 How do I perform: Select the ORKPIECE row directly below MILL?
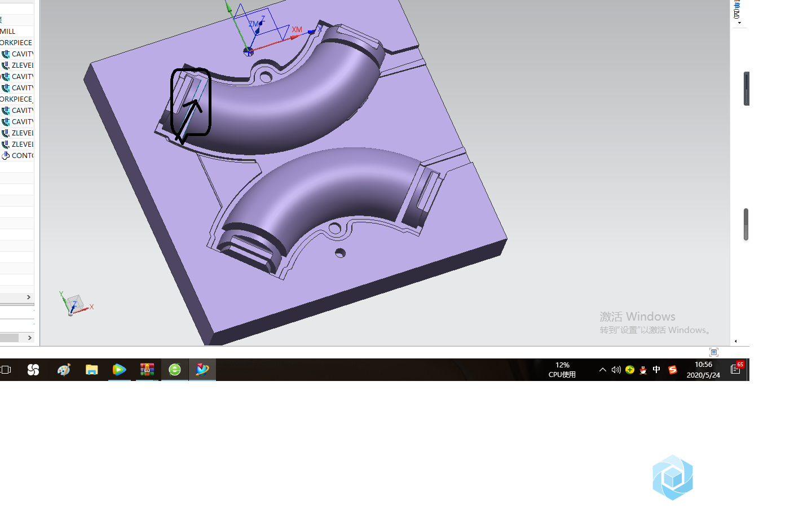point(17,42)
